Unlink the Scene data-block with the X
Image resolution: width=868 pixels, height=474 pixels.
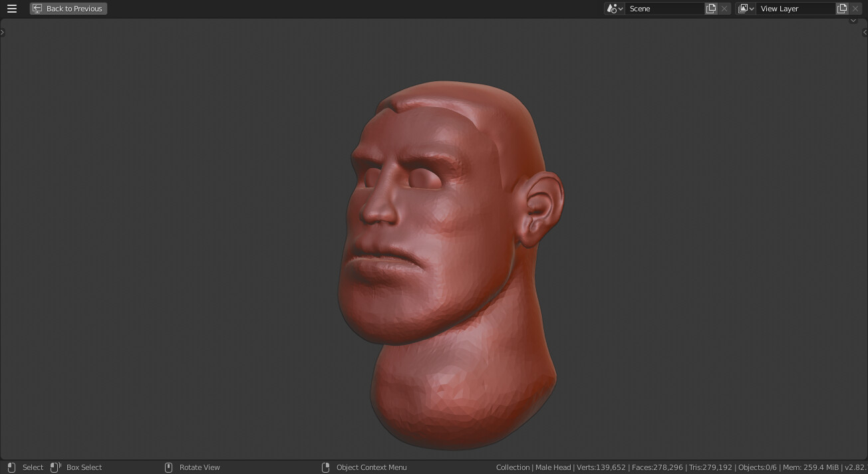[724, 9]
